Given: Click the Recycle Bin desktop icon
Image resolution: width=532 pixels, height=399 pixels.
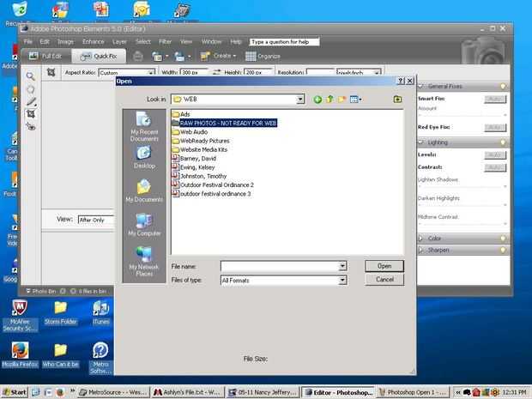Looking at the screenshot, I should (20, 14).
